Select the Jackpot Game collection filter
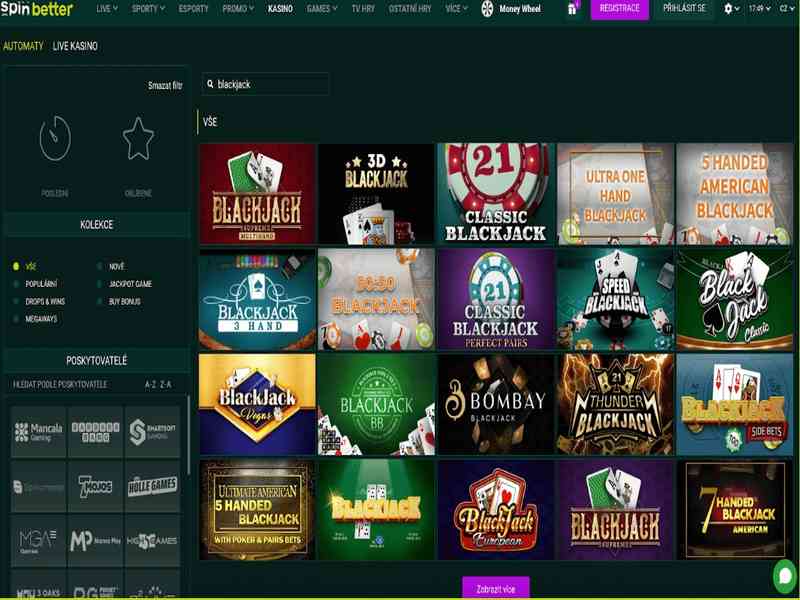The width and height of the screenshot is (800, 600). tap(128, 284)
